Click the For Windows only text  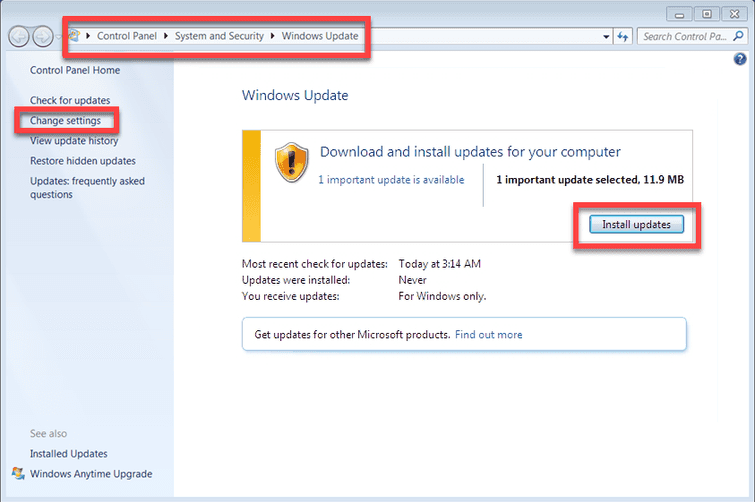[x=442, y=296]
